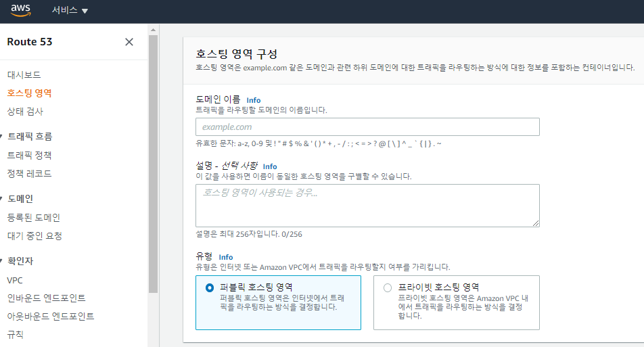Open 대시보드 in the sidebar
This screenshot has height=347, width=644.
click(24, 74)
